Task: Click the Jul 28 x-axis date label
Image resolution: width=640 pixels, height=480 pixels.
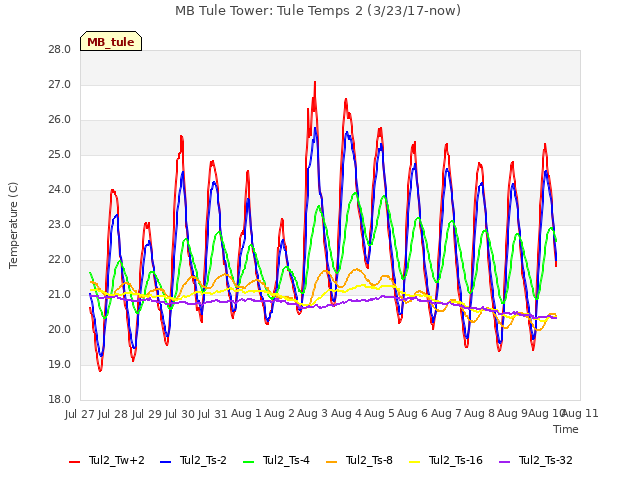Action: 113,414
